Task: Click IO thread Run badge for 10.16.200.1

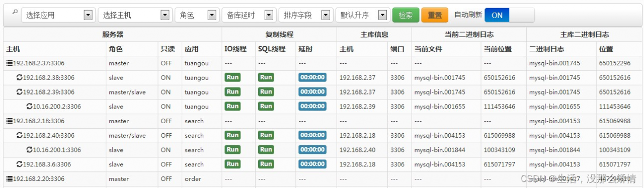Action: (232, 150)
